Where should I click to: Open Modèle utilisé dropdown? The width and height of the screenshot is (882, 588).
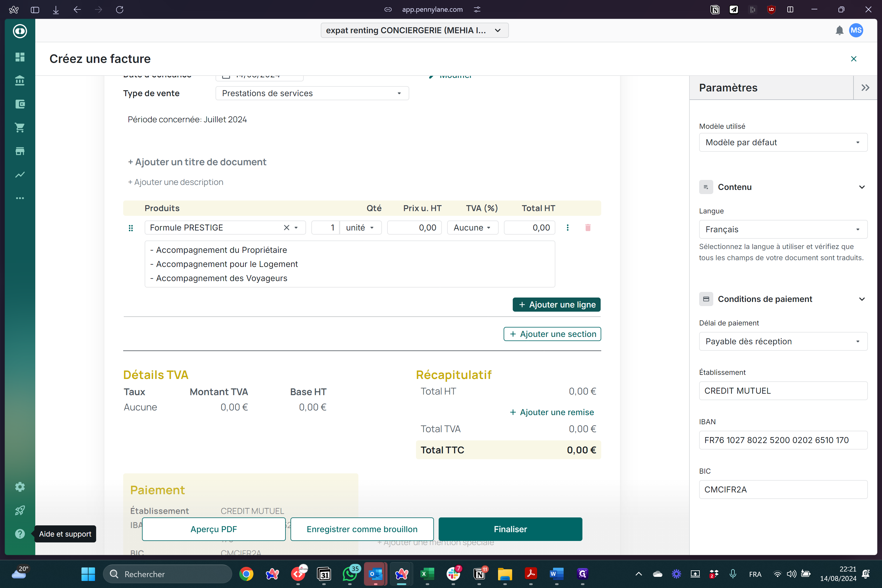783,143
